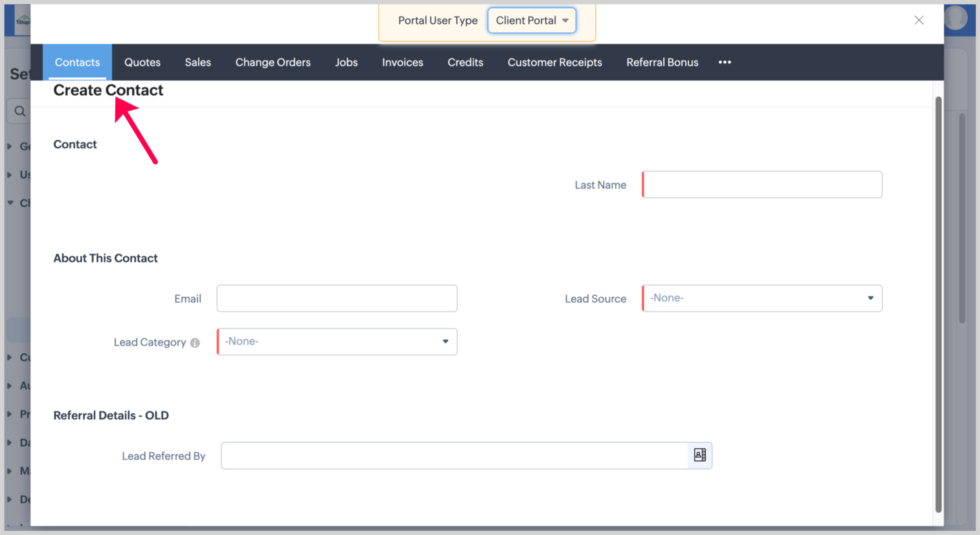This screenshot has width=980, height=535.
Task: Expand the Lead Category dropdown
Action: coord(337,342)
